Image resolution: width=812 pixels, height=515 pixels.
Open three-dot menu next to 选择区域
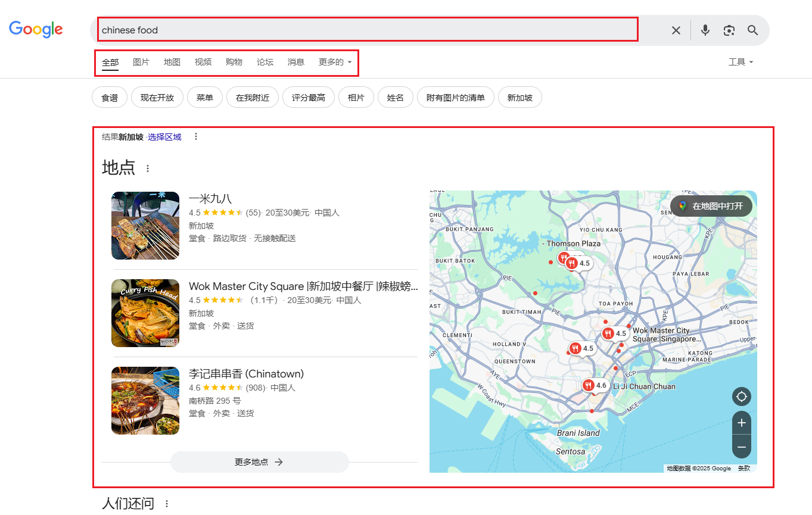coord(196,136)
